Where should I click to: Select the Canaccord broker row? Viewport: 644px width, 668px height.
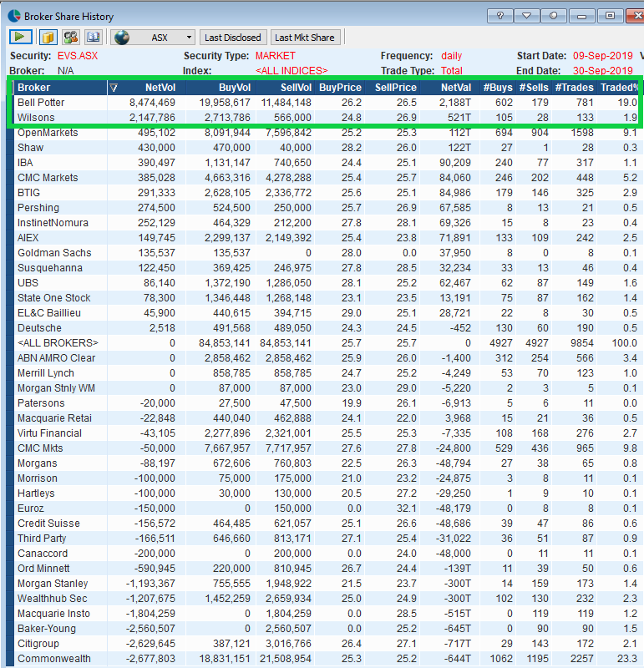tap(327, 554)
